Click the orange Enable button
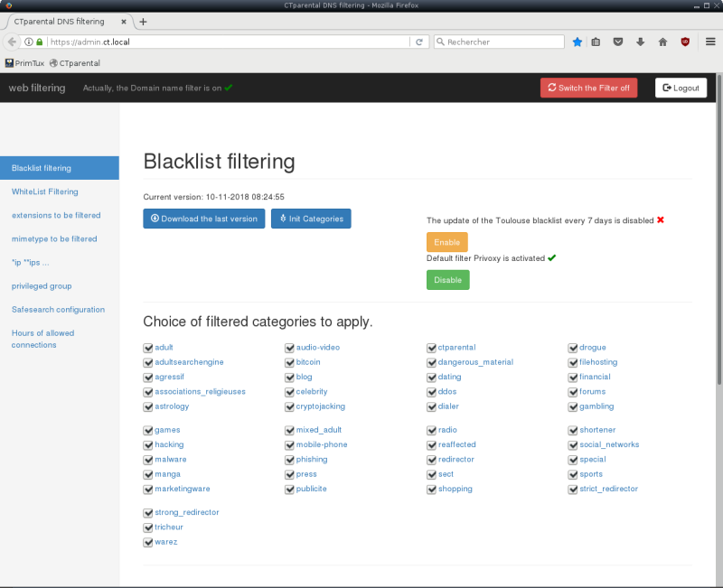 coord(446,242)
